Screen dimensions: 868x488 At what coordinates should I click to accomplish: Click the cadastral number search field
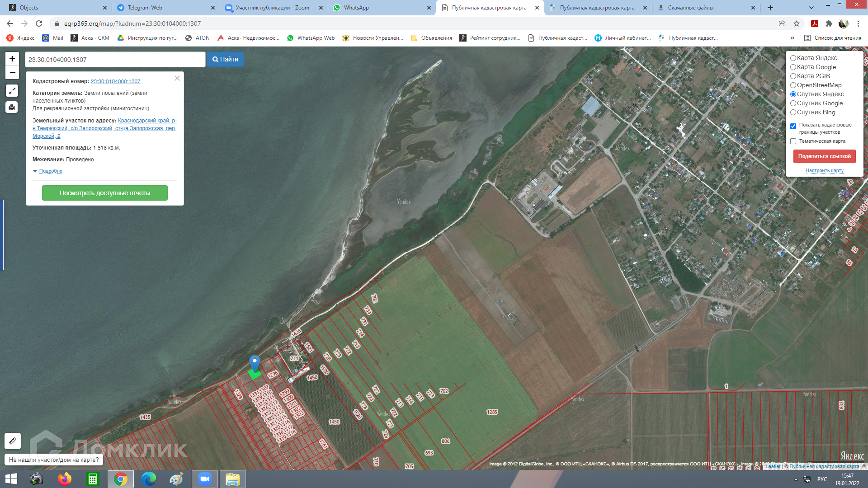click(115, 60)
